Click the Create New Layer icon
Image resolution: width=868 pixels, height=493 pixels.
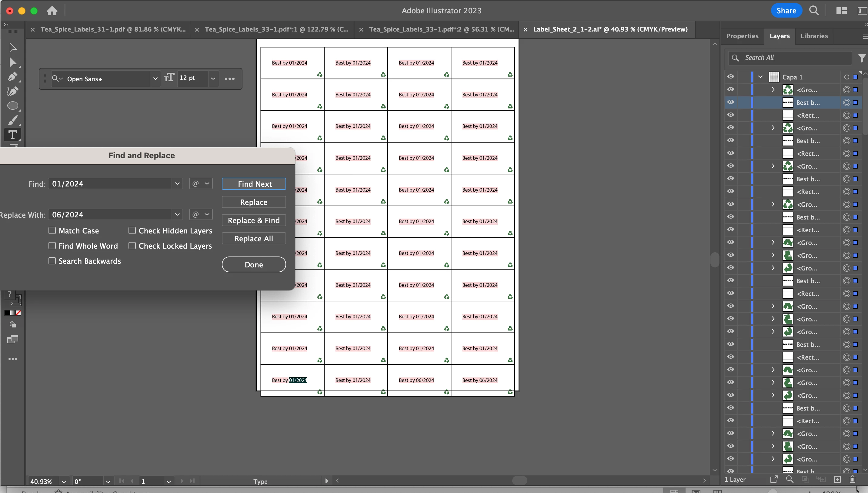(x=837, y=479)
